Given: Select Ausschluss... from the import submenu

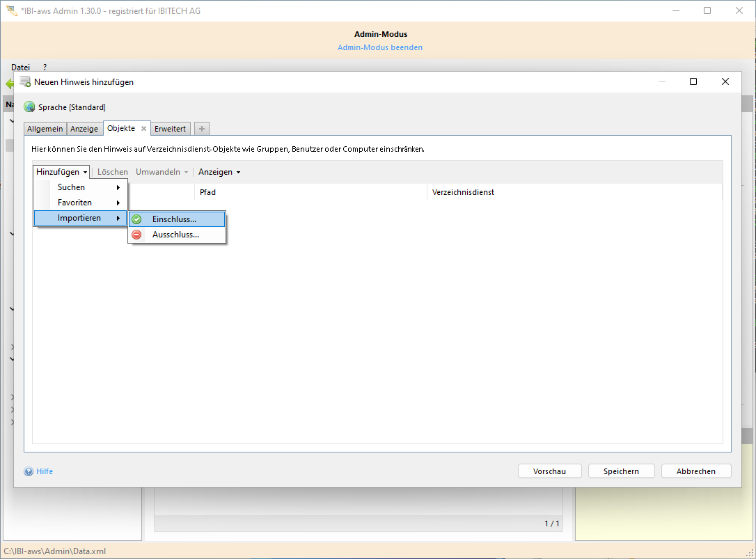Looking at the screenshot, I should coord(175,235).
